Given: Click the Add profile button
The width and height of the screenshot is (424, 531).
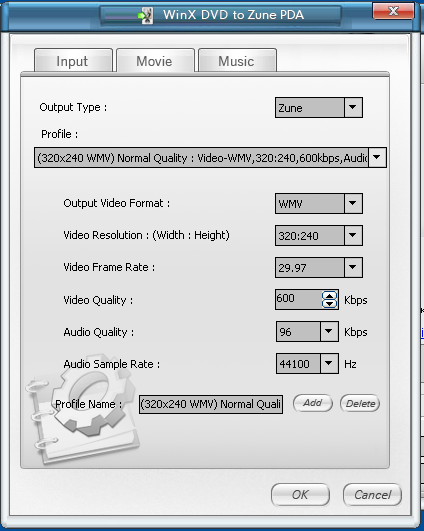Looking at the screenshot, I should tap(313, 403).
